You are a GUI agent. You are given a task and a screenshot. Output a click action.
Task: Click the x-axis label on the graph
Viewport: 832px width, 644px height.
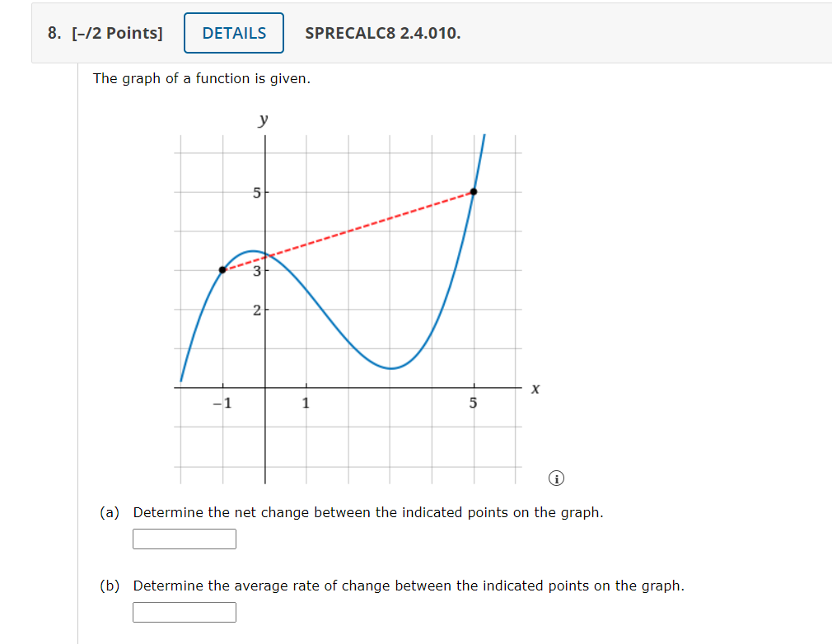point(535,388)
